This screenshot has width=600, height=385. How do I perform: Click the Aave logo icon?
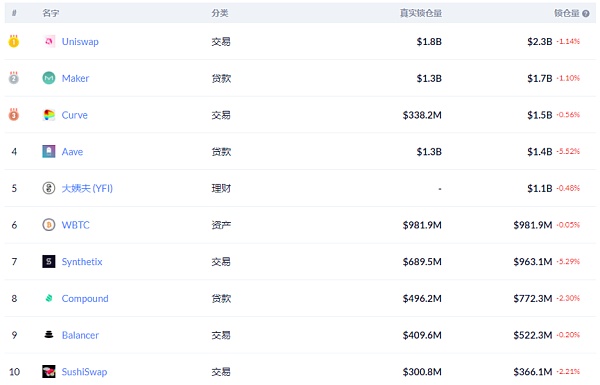click(49, 152)
